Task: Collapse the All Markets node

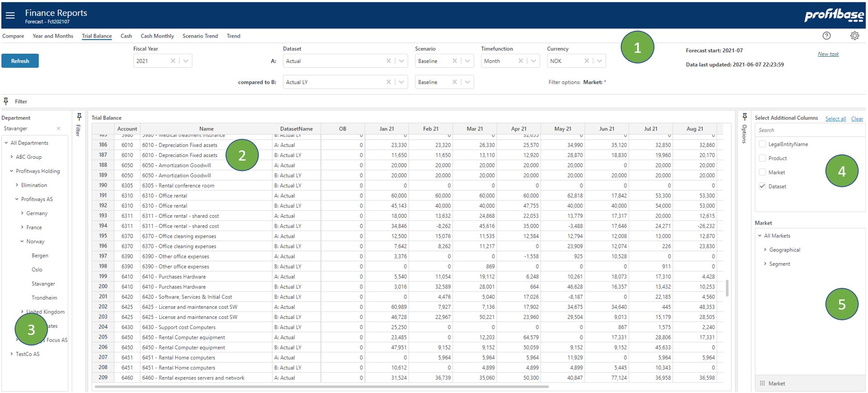Action: [760, 236]
